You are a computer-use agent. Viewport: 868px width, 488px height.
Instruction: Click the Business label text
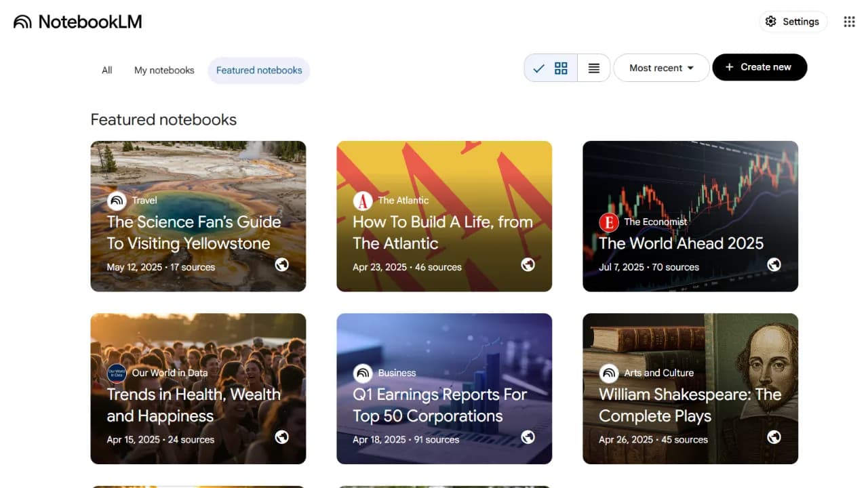coord(397,373)
